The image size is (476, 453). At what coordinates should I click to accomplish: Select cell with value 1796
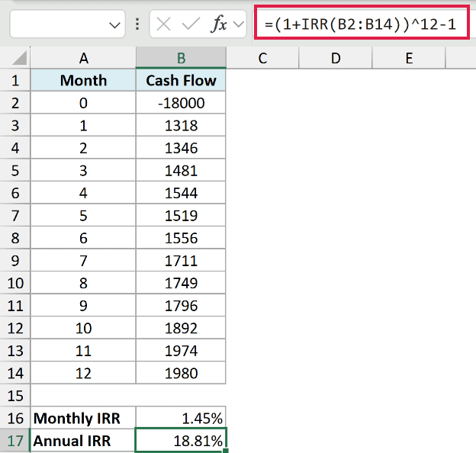(181, 305)
